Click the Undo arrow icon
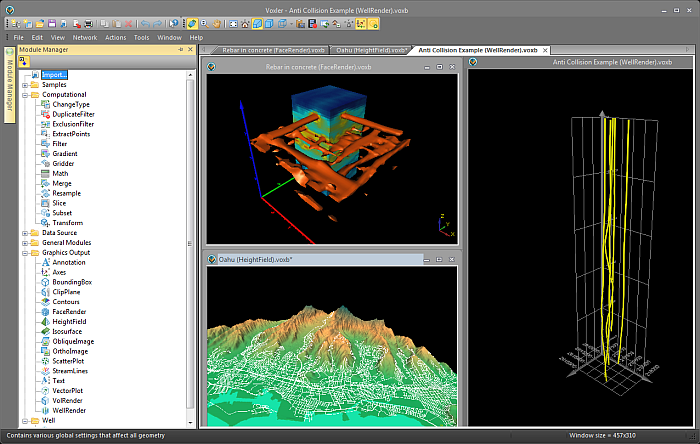Image resolution: width=700 pixels, height=444 pixels. tap(145, 24)
